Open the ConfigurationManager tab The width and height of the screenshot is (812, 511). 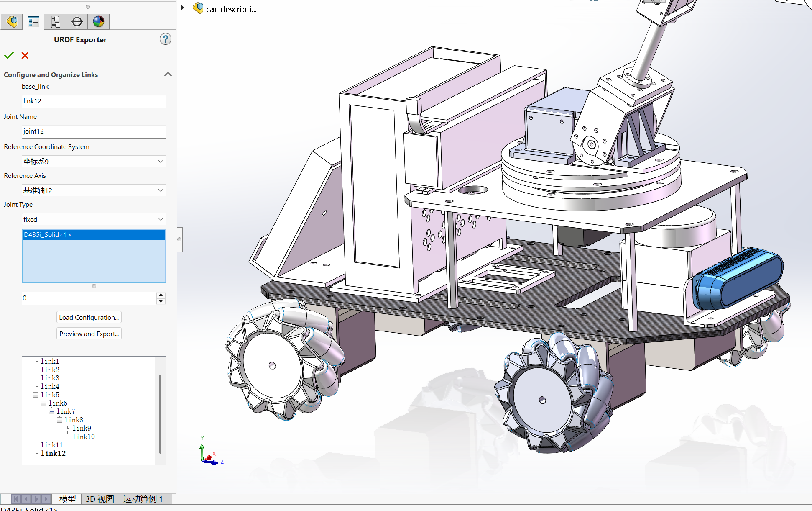[x=55, y=21]
